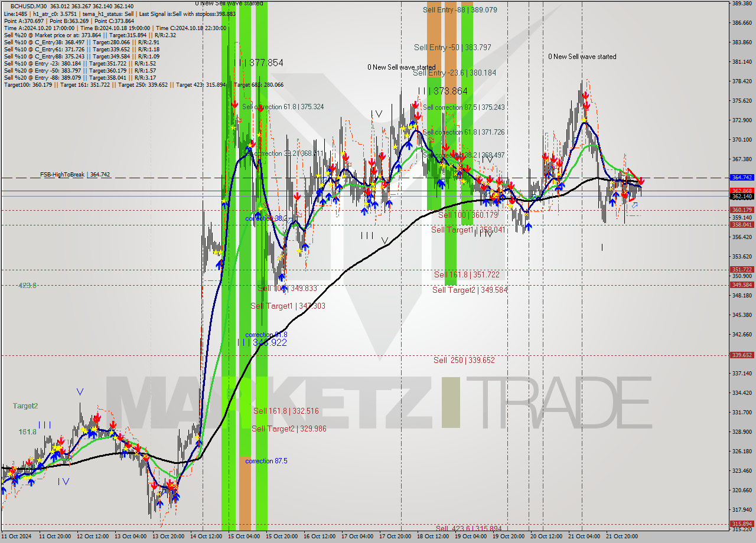Select the Sell Entry -23.6 | 380.184 label

pyautogui.click(x=454, y=73)
